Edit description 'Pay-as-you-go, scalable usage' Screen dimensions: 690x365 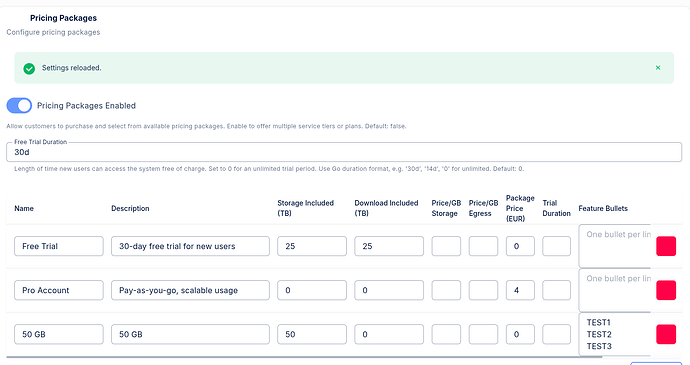point(190,290)
